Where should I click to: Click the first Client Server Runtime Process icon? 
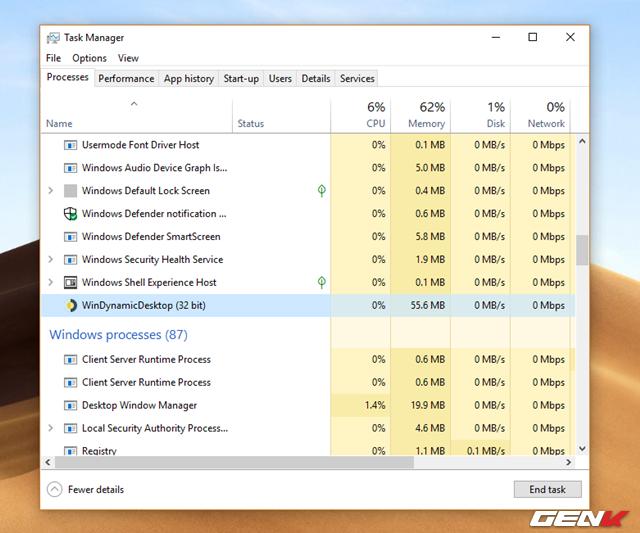click(x=70, y=360)
